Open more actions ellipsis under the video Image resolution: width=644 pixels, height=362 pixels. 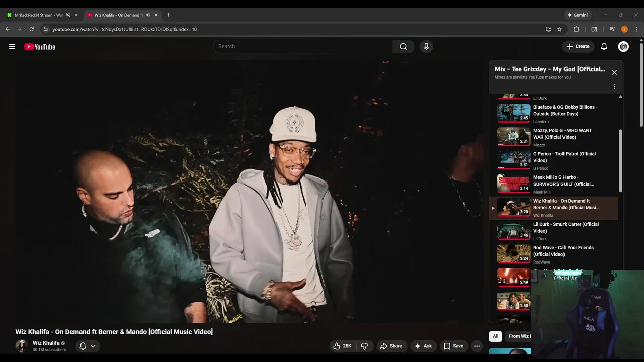[477, 346]
